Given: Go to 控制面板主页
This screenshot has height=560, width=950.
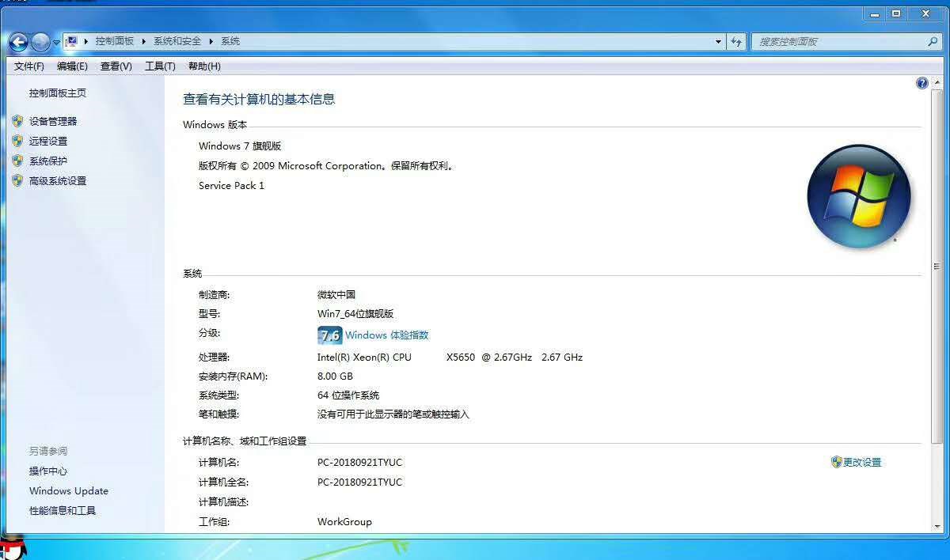Looking at the screenshot, I should tap(58, 93).
